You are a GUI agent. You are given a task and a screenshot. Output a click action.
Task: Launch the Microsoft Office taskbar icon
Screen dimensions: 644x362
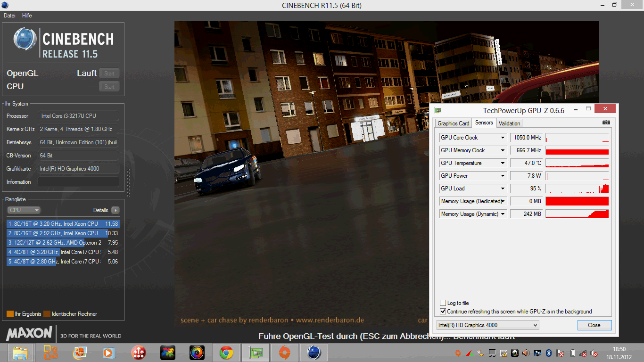[50, 353]
